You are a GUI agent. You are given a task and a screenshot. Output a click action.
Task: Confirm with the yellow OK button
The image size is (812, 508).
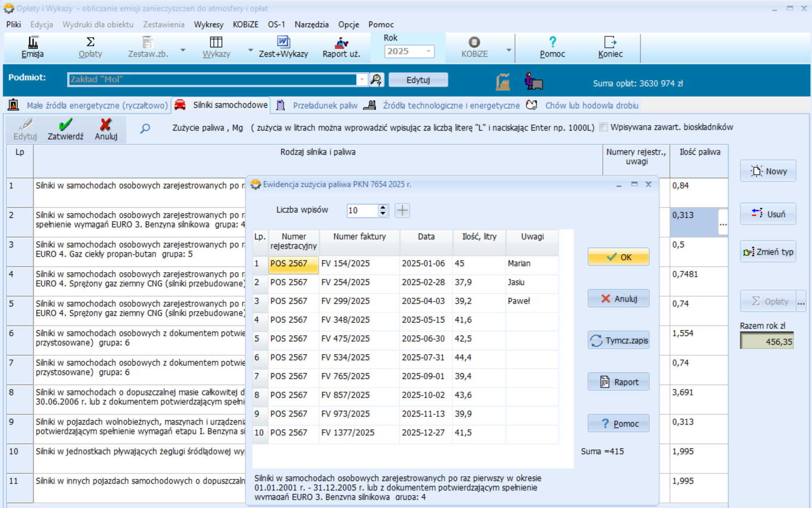[x=618, y=257]
